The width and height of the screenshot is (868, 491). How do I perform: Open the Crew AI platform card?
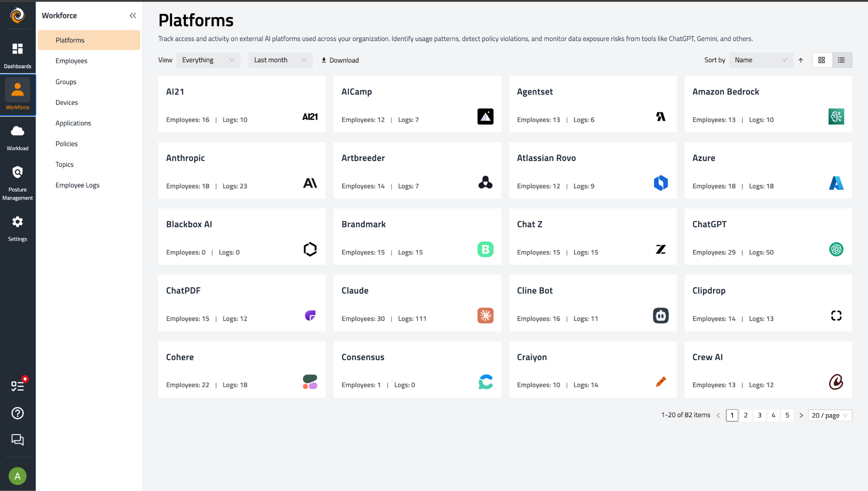pos(768,369)
